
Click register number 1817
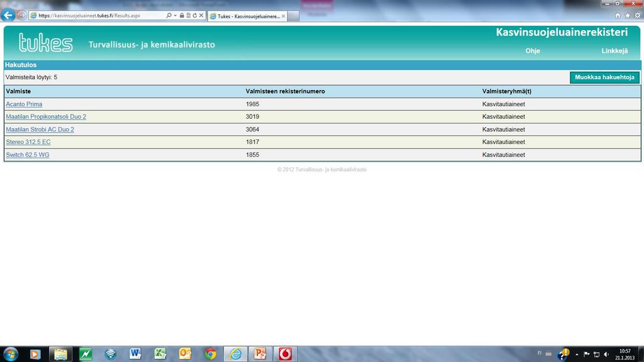coord(252,142)
